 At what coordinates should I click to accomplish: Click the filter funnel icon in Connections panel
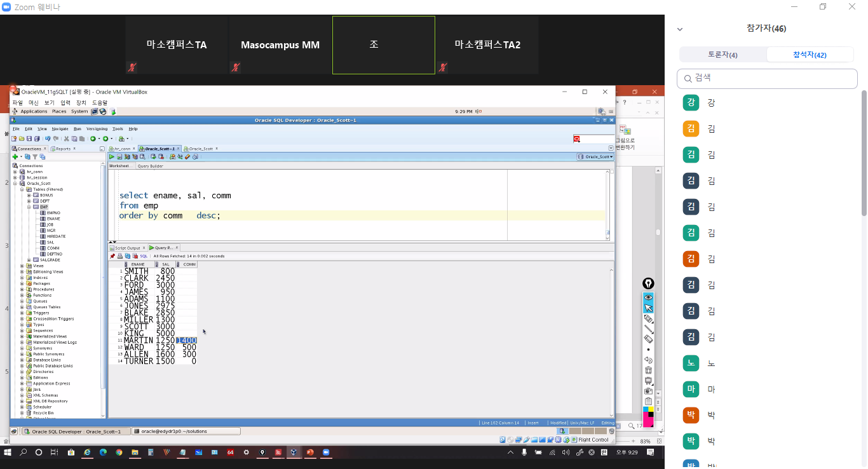35,156
